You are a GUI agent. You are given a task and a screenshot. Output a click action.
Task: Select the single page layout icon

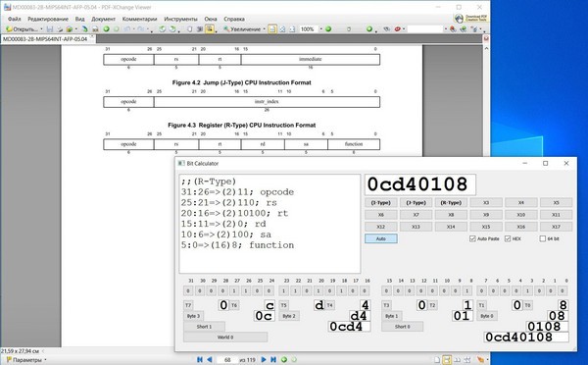tap(437, 360)
